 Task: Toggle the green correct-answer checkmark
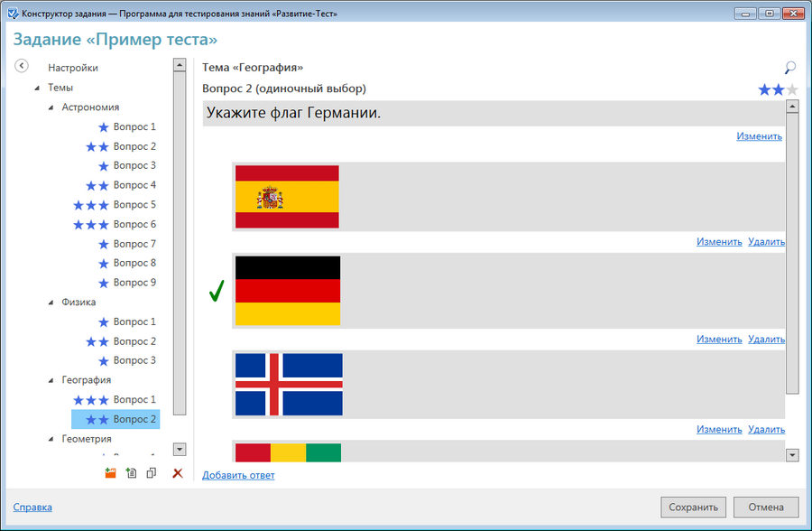tap(217, 291)
